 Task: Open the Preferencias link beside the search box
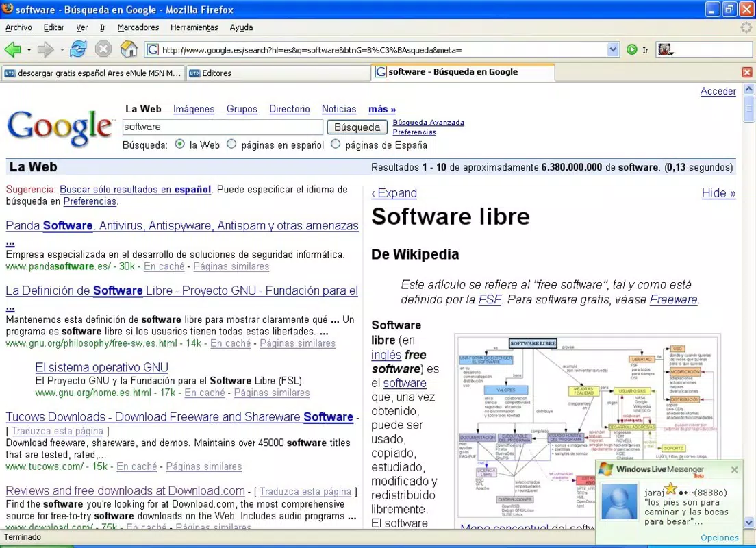(x=414, y=132)
